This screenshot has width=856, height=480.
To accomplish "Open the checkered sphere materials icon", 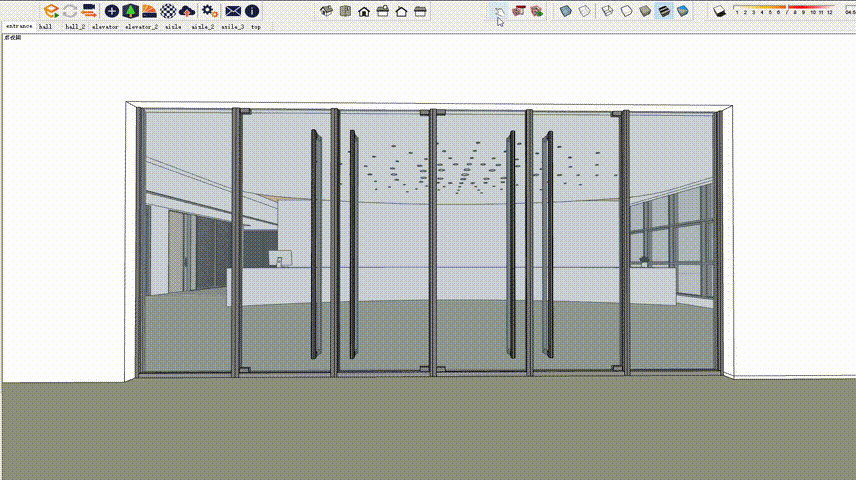I will coord(168,11).
